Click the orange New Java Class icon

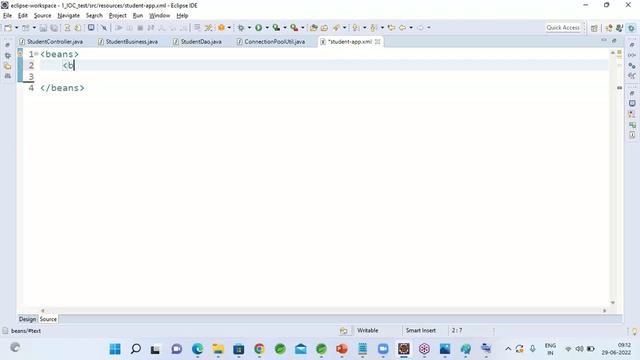(x=221, y=28)
